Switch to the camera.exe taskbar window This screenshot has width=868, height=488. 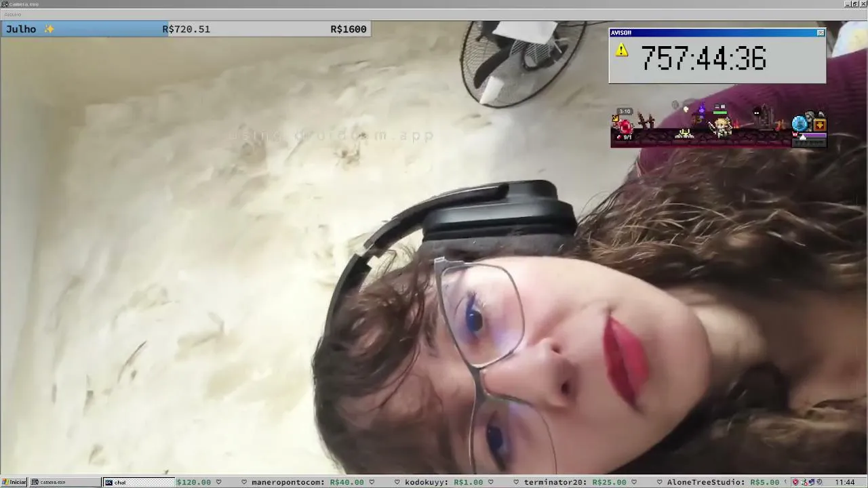click(x=65, y=483)
